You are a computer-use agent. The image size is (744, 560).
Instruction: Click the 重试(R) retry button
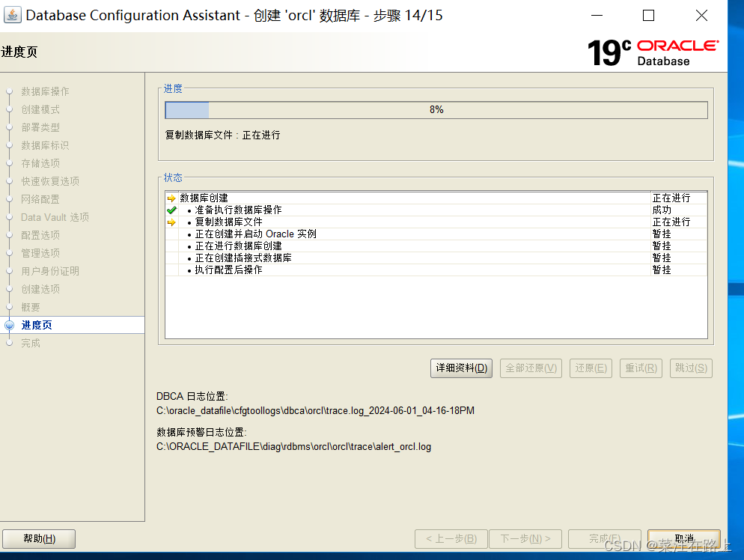pyautogui.click(x=641, y=368)
